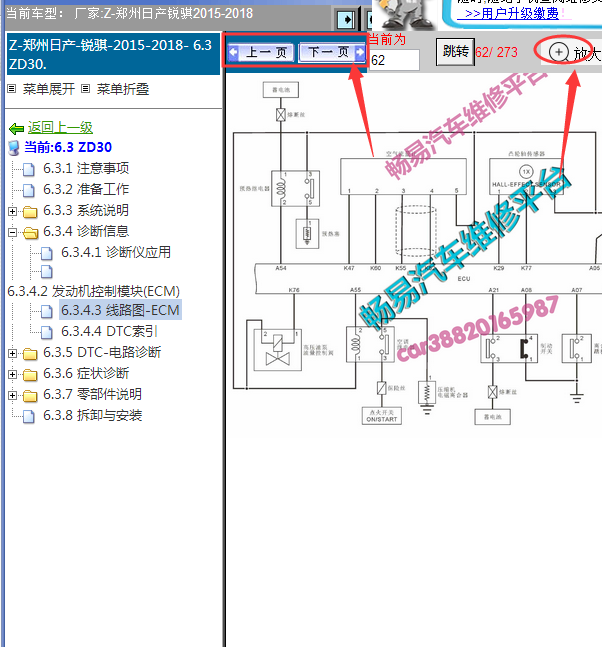The height and width of the screenshot is (647, 602).
Task: Click the icon beside 菜单折叠
Action: [85, 88]
